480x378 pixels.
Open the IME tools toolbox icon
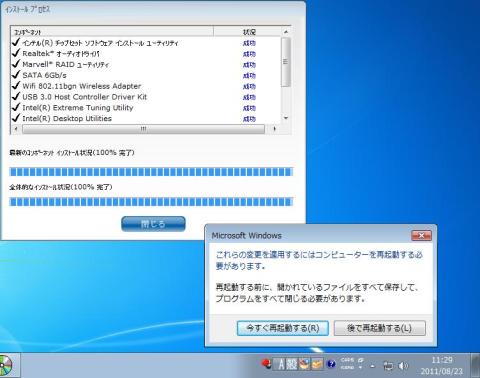317,364
